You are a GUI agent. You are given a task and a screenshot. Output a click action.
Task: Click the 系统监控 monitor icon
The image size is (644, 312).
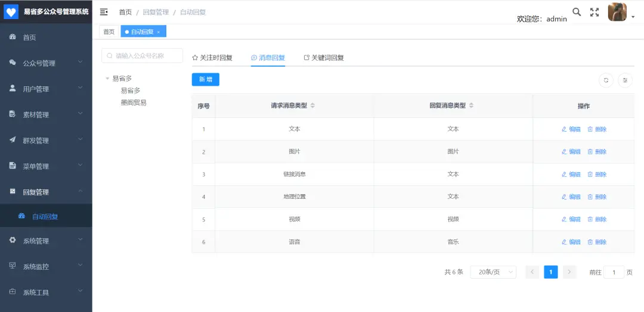[x=13, y=266]
